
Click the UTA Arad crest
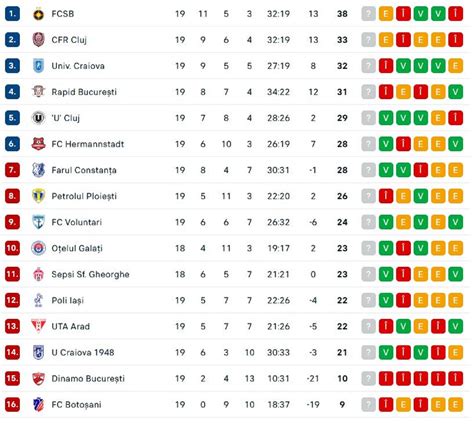tap(39, 326)
